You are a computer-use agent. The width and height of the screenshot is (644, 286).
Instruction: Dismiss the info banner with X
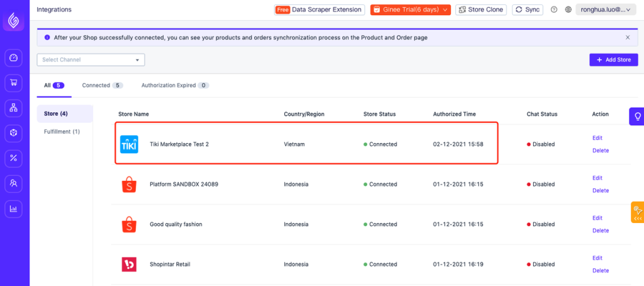[x=628, y=37]
